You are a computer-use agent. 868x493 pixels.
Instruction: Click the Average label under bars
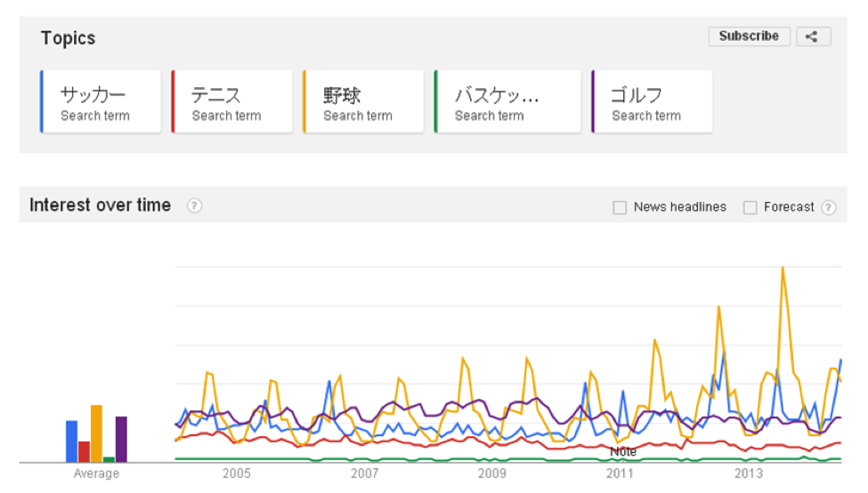tap(96, 473)
